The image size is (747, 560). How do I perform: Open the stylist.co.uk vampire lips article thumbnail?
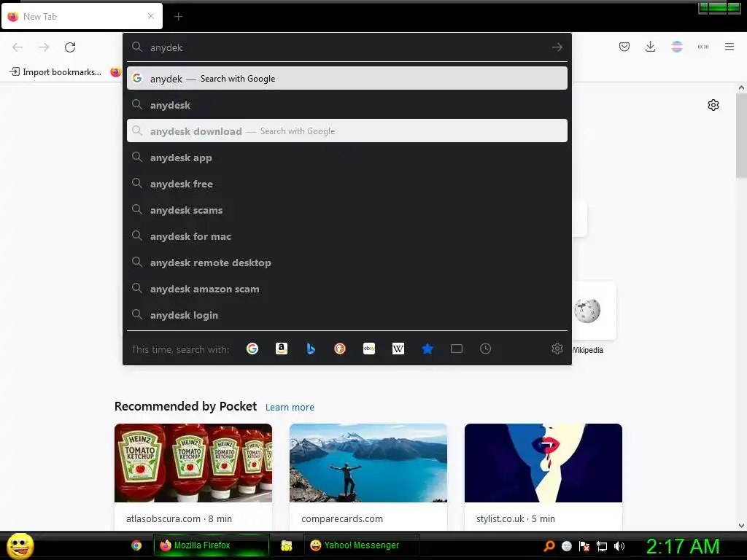tap(543, 463)
